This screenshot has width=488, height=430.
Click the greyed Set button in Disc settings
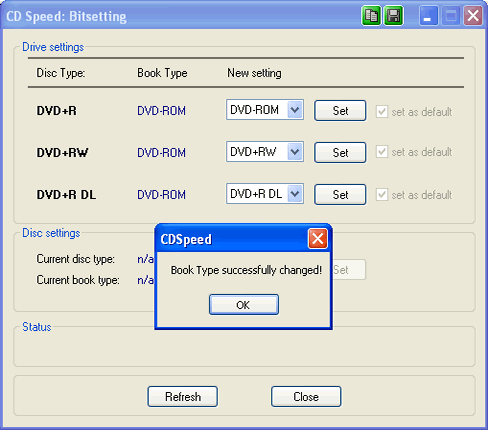click(349, 270)
